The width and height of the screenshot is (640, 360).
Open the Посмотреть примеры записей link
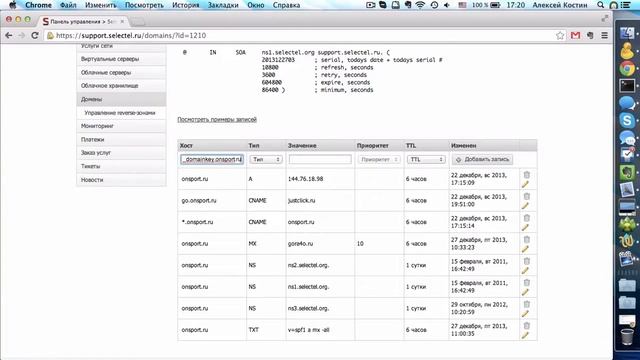pos(217,120)
